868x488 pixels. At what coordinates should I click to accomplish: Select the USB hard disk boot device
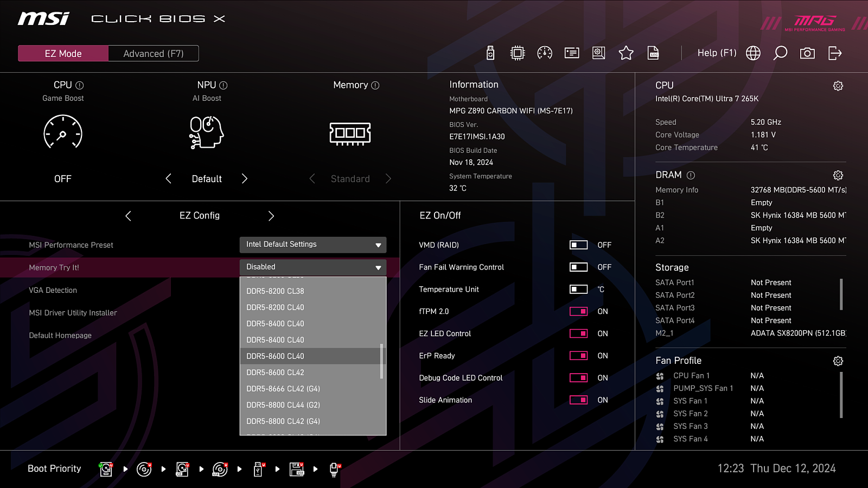point(182,469)
